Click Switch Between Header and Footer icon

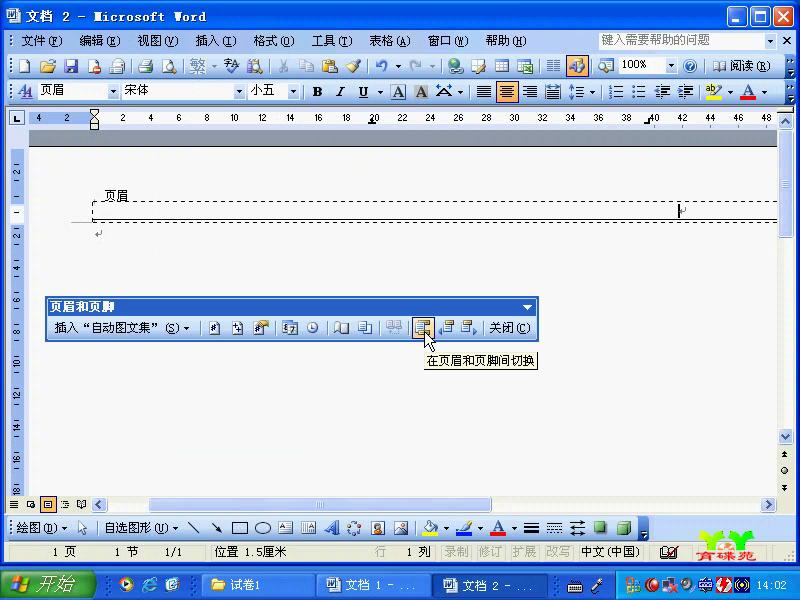click(x=423, y=328)
